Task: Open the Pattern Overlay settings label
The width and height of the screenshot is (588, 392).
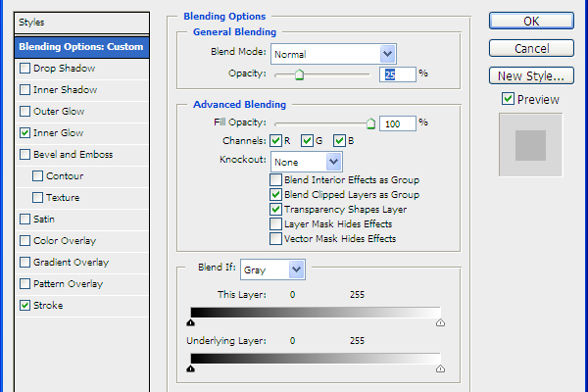Action: tap(68, 283)
